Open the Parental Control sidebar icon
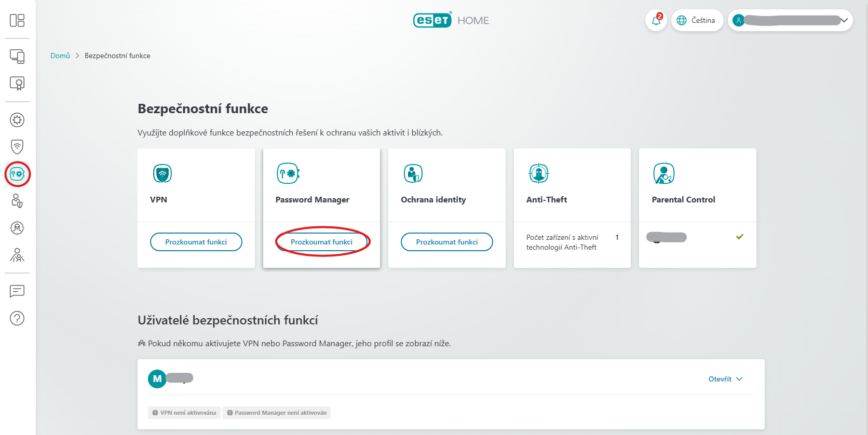This screenshot has height=435, width=868. pos(17,255)
